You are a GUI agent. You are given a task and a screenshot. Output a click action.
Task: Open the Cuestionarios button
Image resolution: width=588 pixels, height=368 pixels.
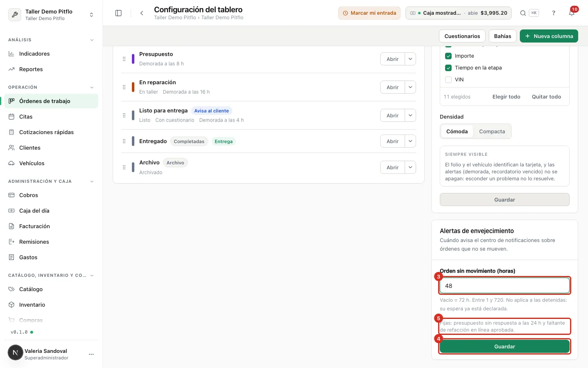click(x=462, y=36)
